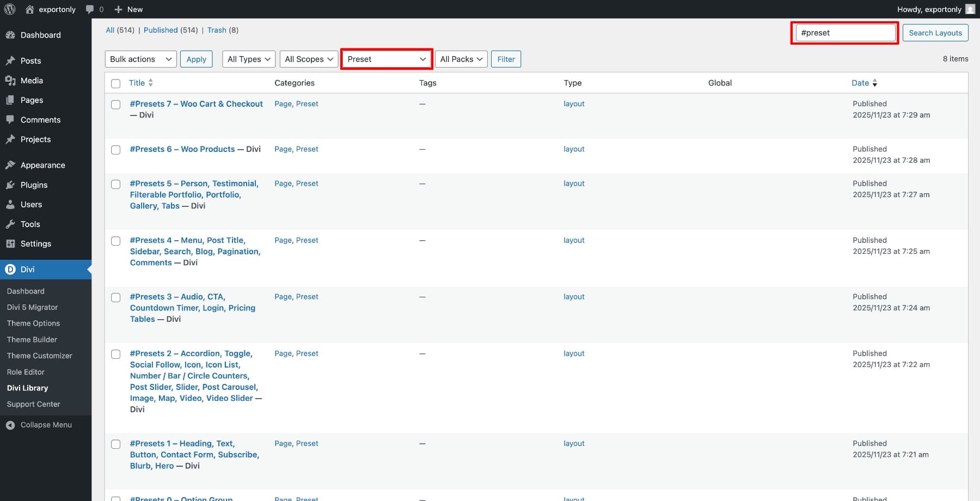980x501 pixels.
Task: Go to Theme Options in Divi menu
Action: 33,323
